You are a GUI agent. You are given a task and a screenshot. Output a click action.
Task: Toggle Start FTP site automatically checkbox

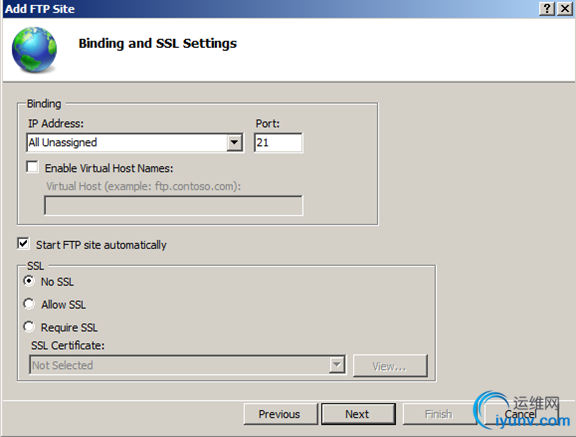23,243
